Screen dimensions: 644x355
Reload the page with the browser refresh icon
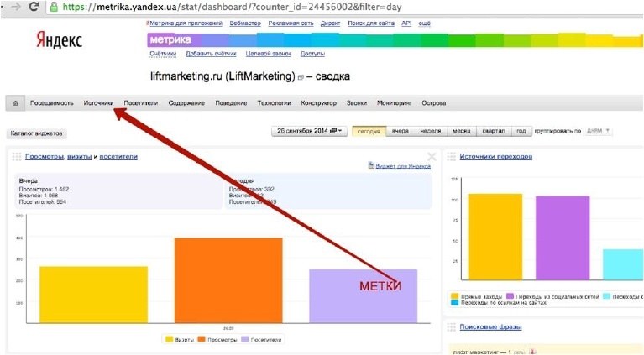point(34,7)
